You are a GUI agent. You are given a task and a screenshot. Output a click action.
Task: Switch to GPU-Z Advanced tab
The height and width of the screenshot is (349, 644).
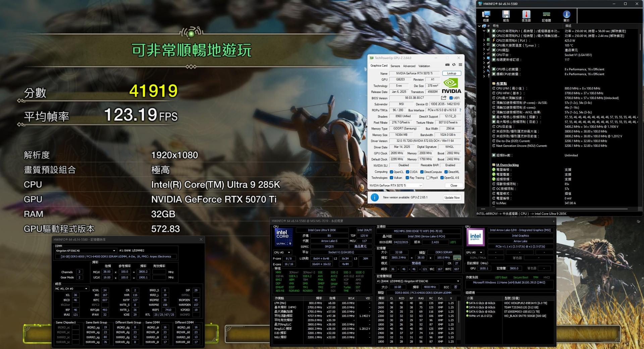(x=409, y=66)
